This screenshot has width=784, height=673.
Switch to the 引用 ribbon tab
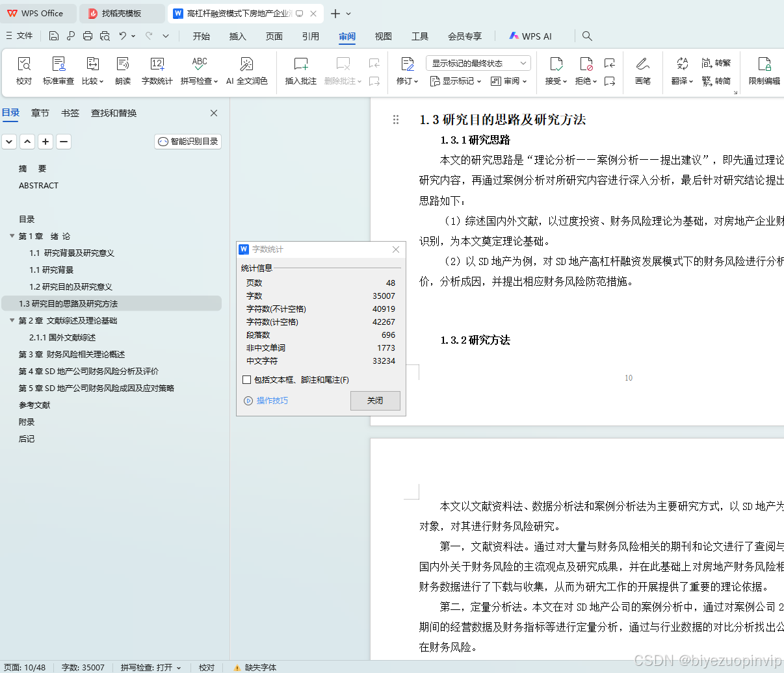311,36
